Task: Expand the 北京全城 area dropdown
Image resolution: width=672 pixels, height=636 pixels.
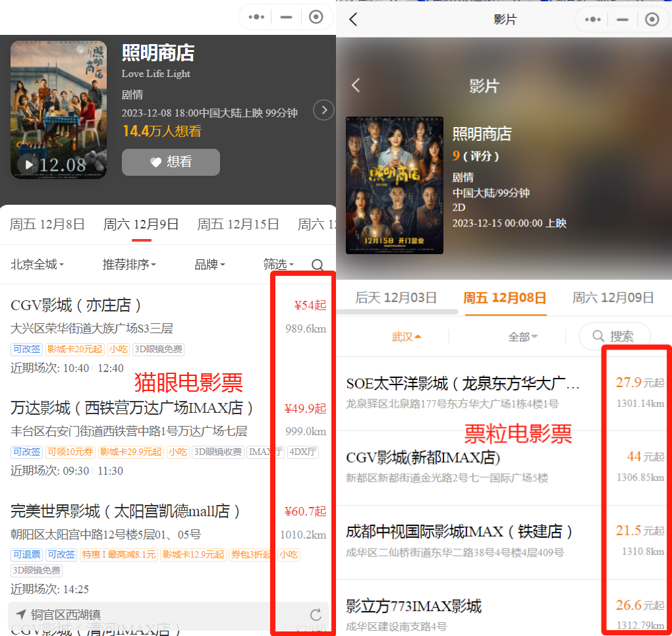Action: tap(38, 264)
